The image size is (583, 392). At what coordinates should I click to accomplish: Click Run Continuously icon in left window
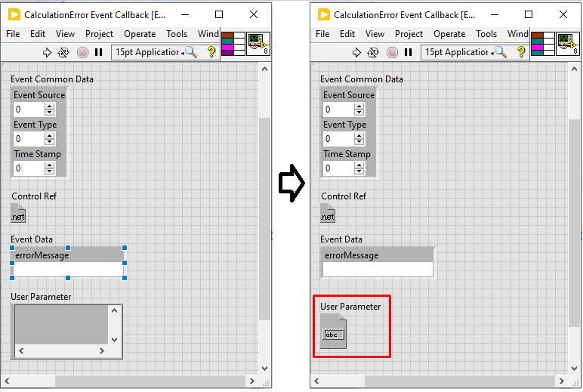[63, 52]
